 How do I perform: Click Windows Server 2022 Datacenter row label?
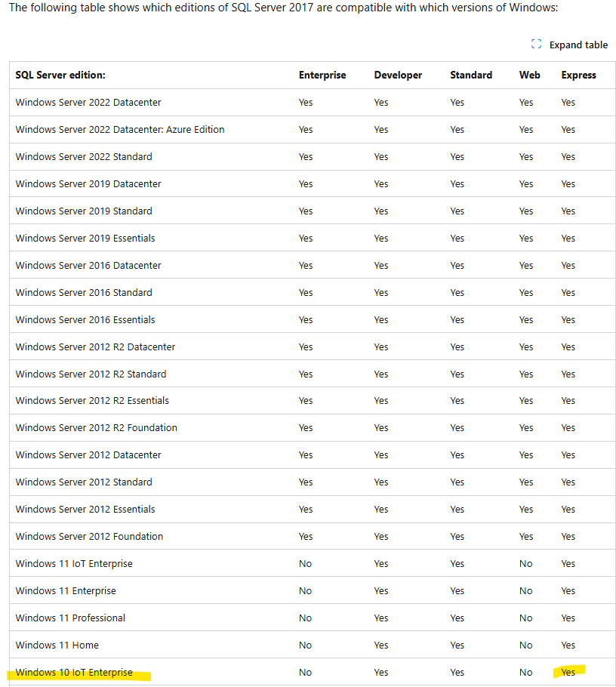88,103
